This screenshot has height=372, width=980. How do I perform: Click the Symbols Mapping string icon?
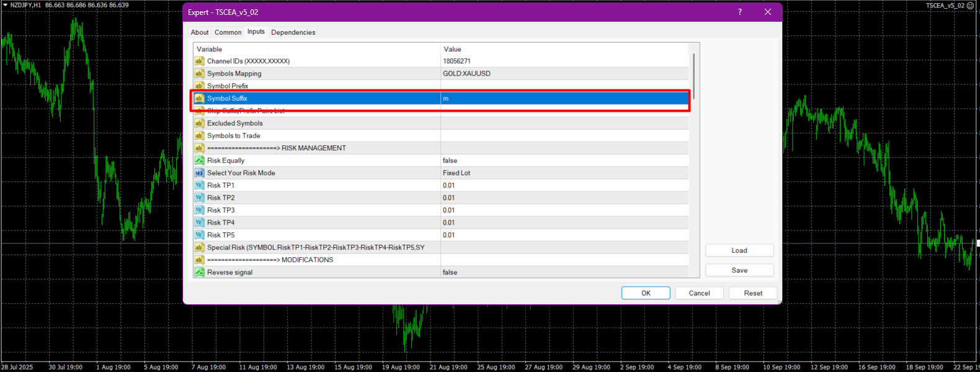pyautogui.click(x=199, y=73)
